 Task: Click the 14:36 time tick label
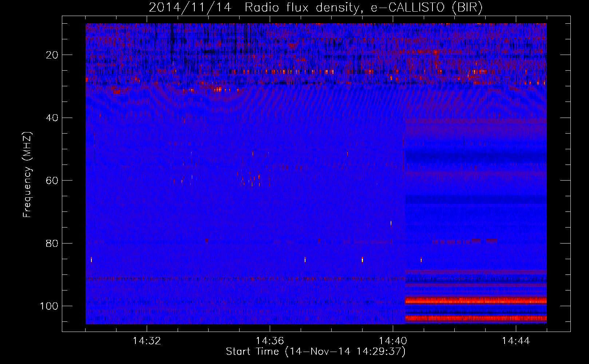click(x=270, y=341)
